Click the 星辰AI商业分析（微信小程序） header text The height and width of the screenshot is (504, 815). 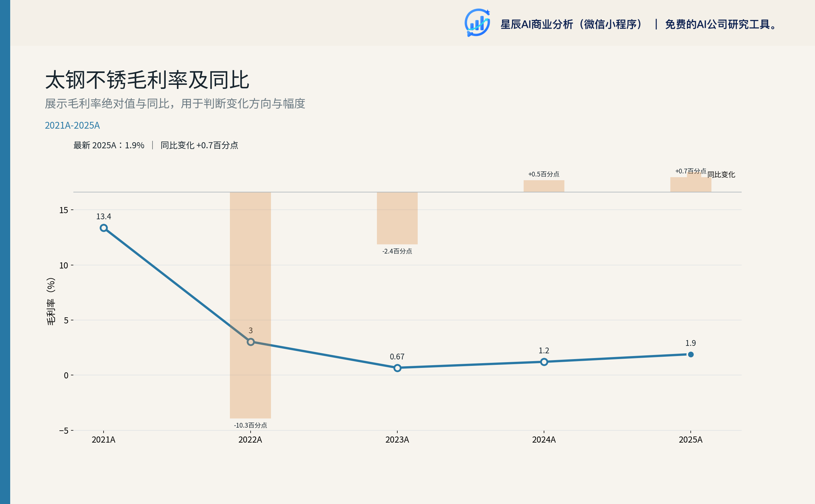(572, 24)
